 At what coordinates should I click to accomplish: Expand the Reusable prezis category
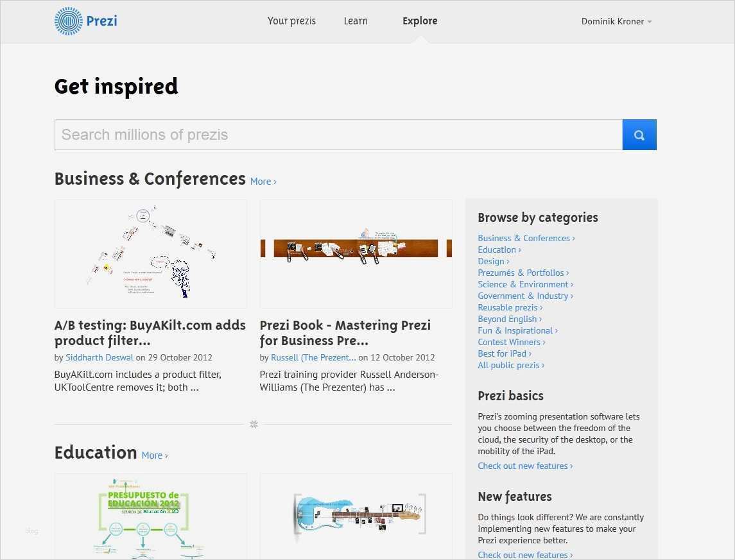[509, 307]
